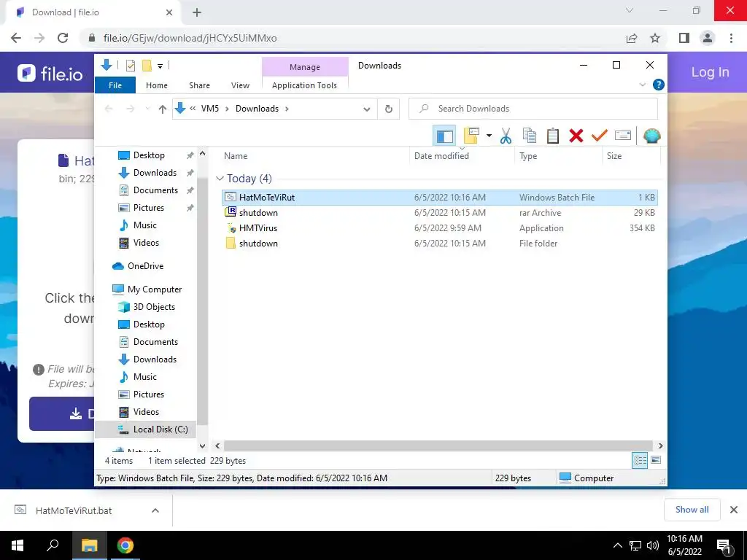Open the Home ribbon tab
This screenshot has width=747, height=560.
point(157,85)
